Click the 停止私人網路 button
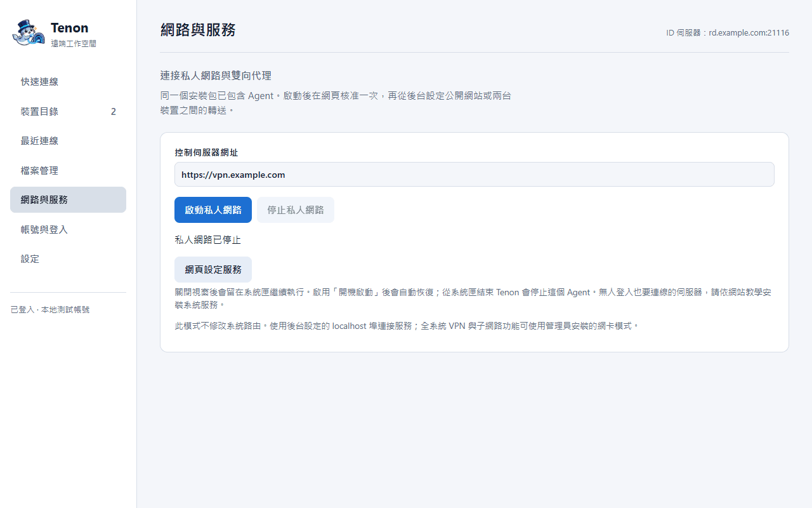 [x=296, y=210]
